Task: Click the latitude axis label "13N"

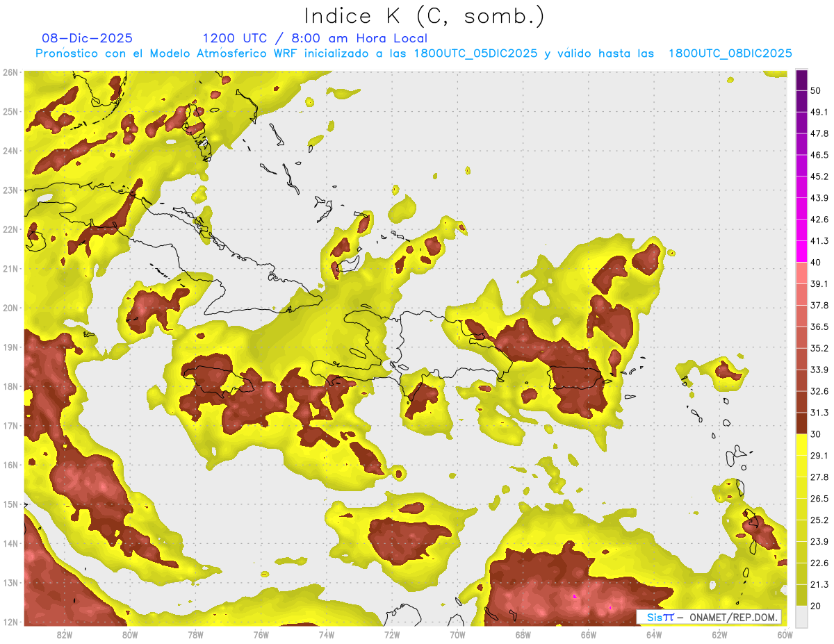Action: click(10, 583)
